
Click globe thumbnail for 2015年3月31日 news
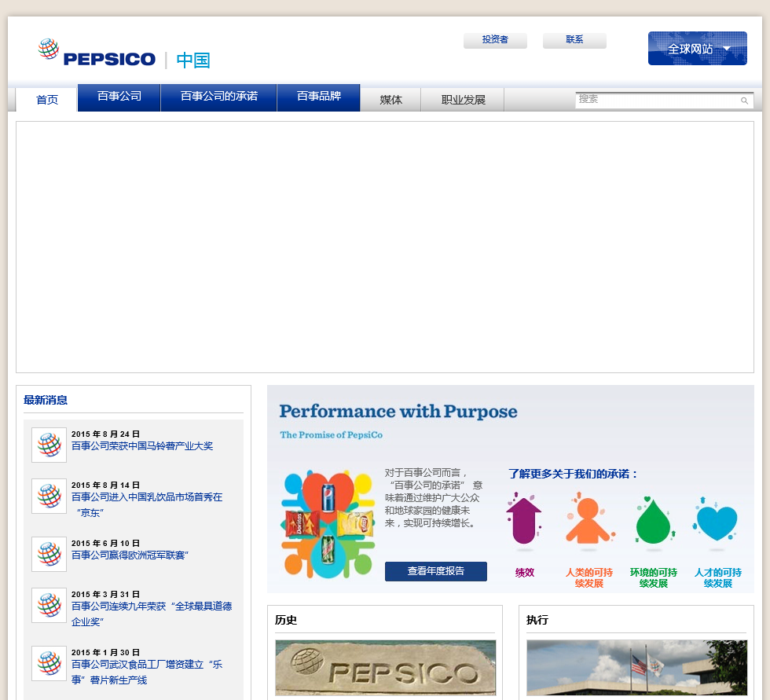coord(49,605)
